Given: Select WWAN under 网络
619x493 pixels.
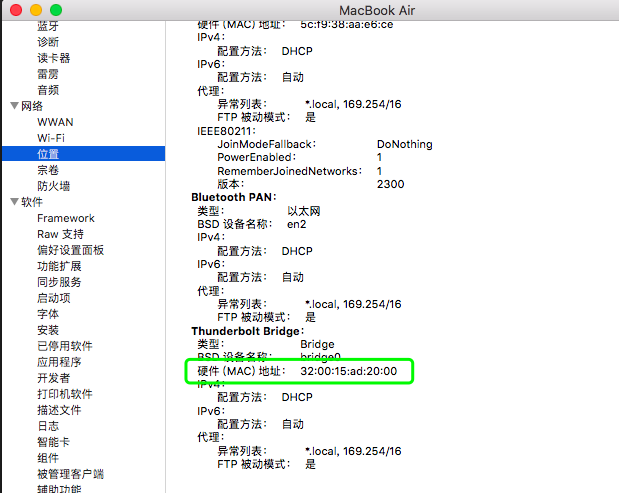Looking at the screenshot, I should tap(55, 122).
